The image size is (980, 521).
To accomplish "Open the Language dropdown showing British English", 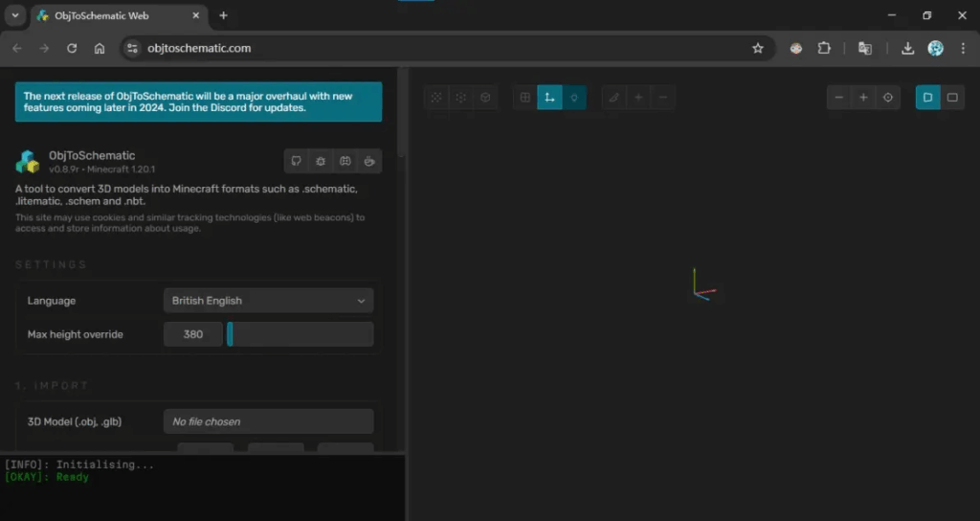I will click(269, 301).
